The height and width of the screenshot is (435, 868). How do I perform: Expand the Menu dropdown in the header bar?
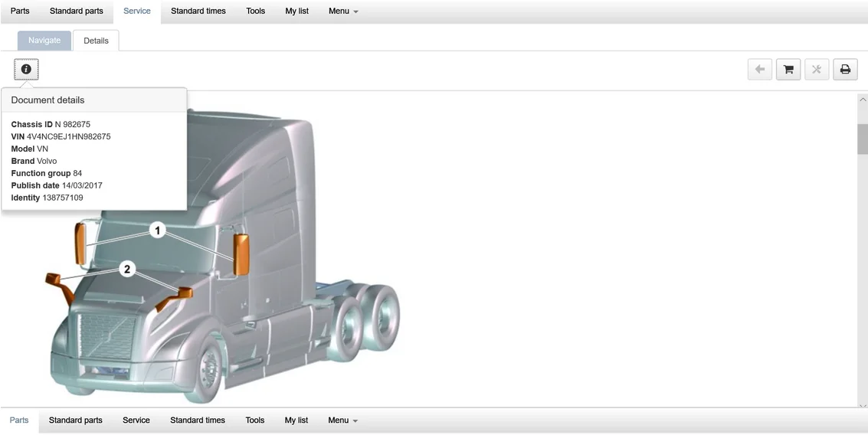[x=342, y=11]
